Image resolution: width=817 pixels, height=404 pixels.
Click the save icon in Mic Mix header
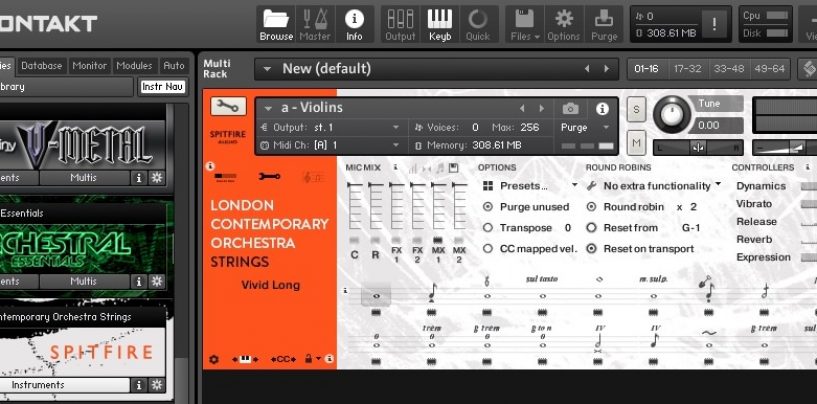(x=453, y=168)
